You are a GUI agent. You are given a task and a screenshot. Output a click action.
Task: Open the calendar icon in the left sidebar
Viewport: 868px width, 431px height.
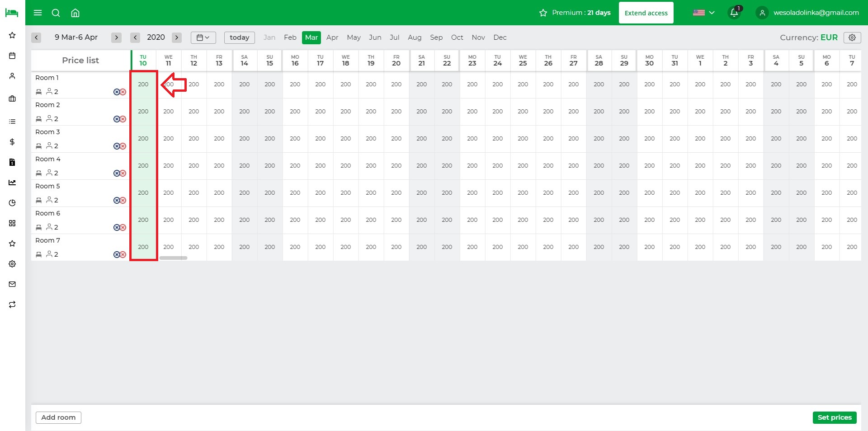(x=12, y=56)
